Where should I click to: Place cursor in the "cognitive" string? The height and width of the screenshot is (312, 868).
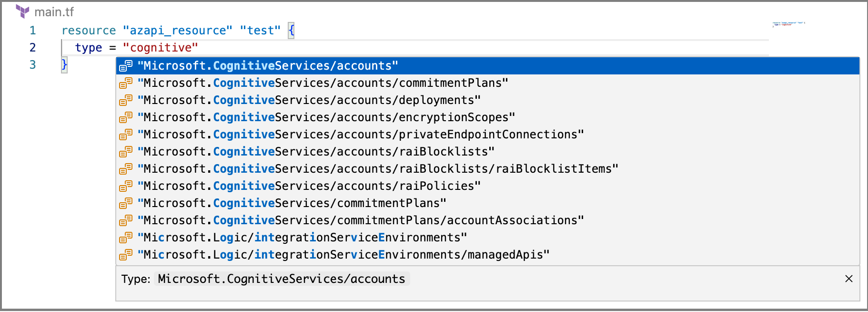(161, 48)
